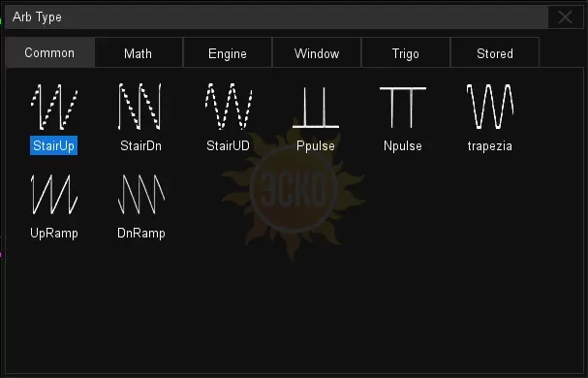Select the trapezia waveform icon
588x378 pixels.
coord(490,107)
